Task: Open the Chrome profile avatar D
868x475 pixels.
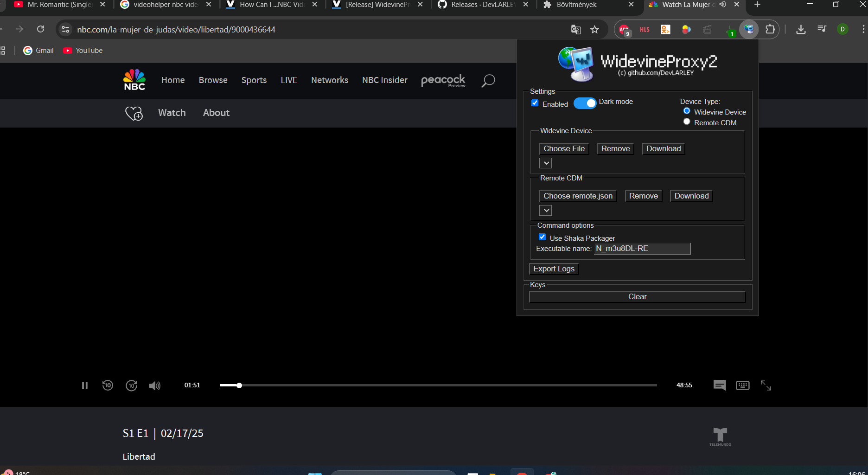Action: (x=843, y=29)
